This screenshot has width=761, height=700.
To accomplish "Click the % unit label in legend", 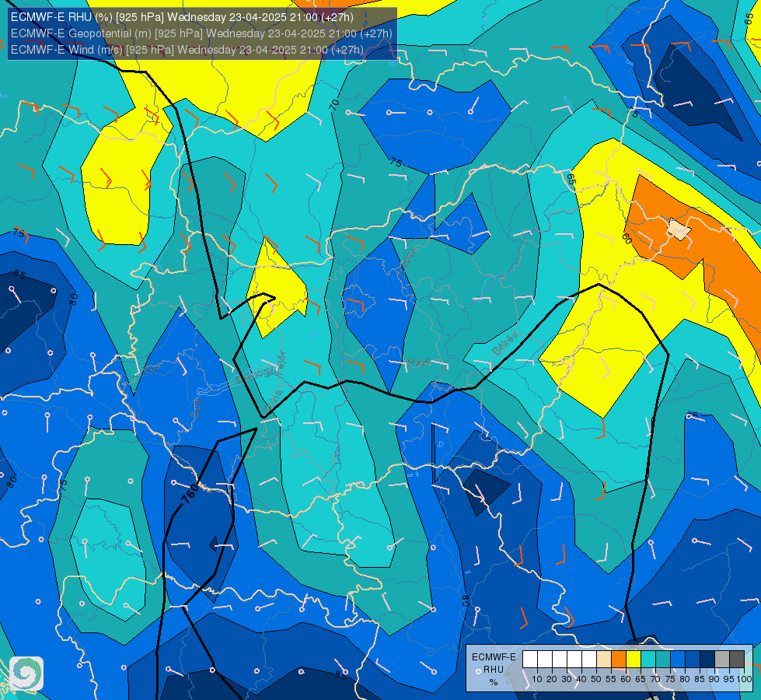I will pyautogui.click(x=494, y=682).
